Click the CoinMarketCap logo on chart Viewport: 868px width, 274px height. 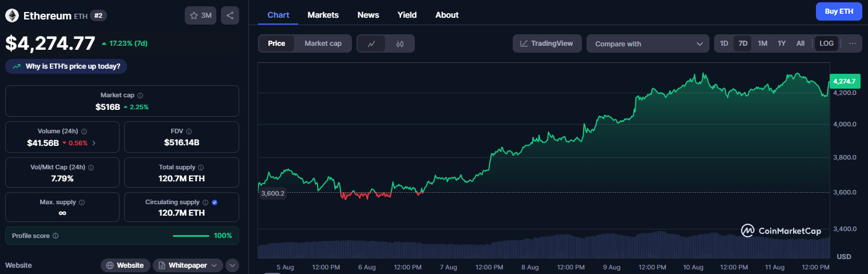coord(780,231)
